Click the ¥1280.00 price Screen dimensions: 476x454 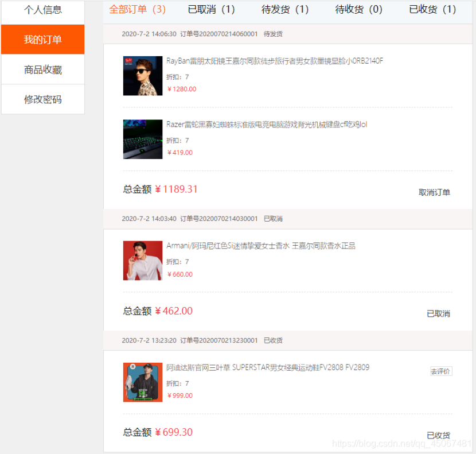tap(182, 90)
